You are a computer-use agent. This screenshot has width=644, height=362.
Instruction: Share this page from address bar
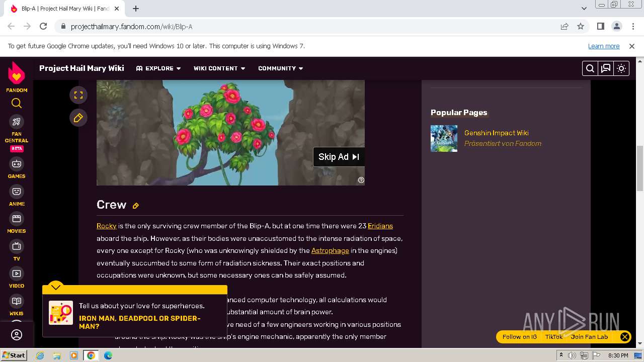coord(565,27)
